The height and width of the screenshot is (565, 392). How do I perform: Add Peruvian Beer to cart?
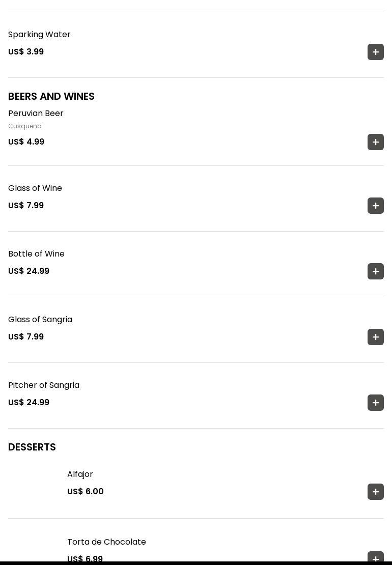click(x=376, y=142)
